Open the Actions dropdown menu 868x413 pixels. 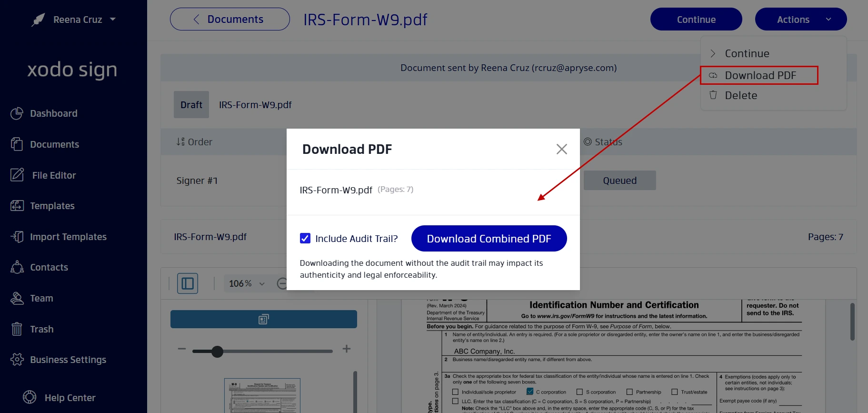click(801, 19)
